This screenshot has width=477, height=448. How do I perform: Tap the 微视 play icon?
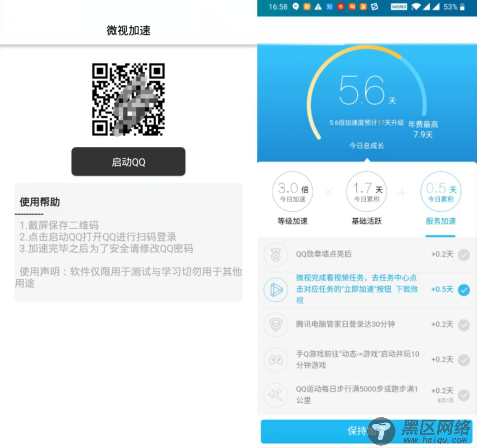coord(276,289)
